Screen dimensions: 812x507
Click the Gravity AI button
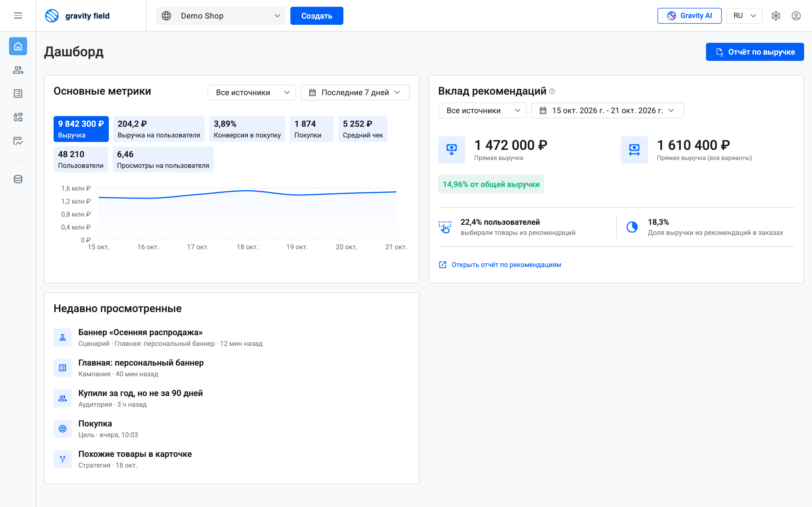689,16
